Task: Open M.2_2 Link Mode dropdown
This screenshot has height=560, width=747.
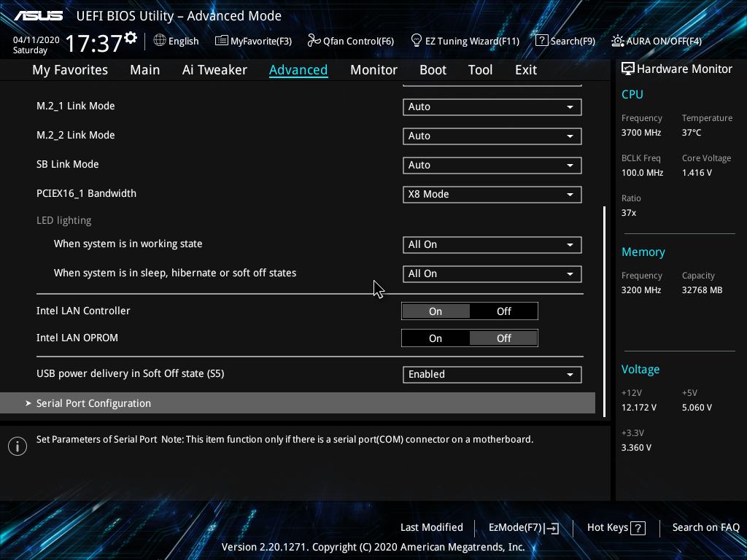Action: click(x=492, y=136)
